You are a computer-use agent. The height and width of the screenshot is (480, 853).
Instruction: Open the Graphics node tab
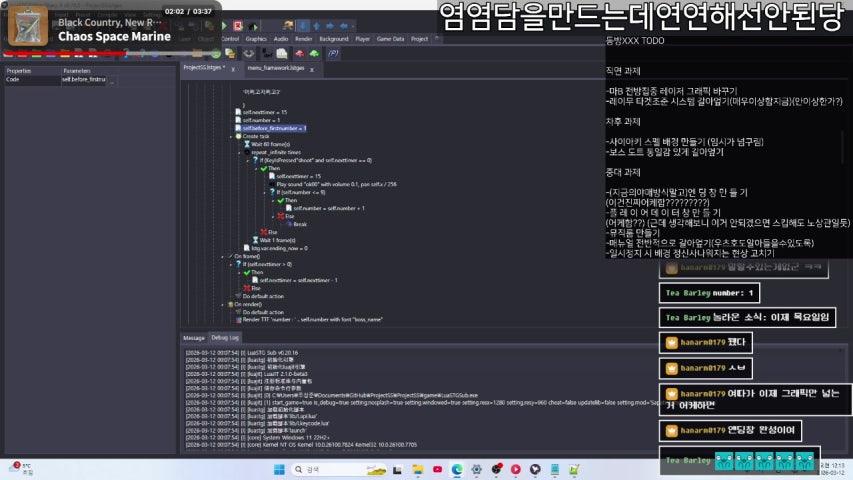(x=256, y=39)
